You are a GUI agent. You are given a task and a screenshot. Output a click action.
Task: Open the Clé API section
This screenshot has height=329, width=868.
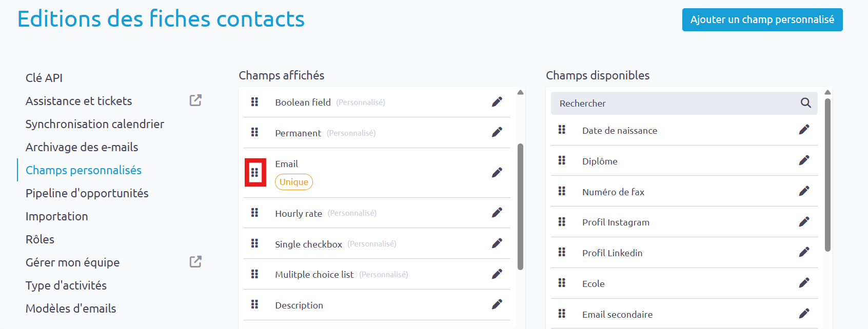click(44, 78)
